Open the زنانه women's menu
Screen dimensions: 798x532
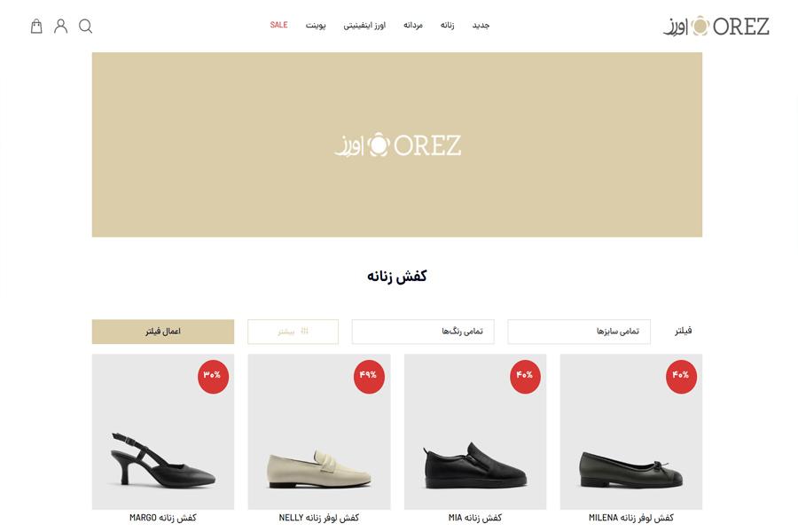click(448, 25)
